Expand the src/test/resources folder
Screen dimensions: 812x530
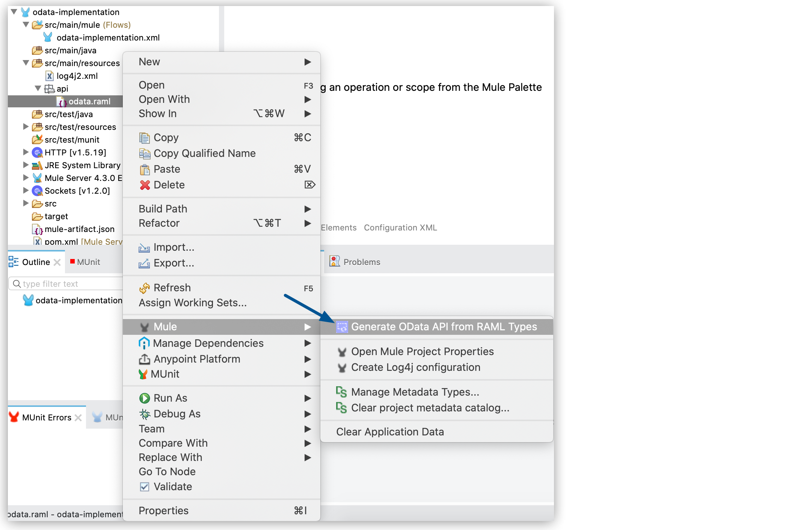click(25, 127)
